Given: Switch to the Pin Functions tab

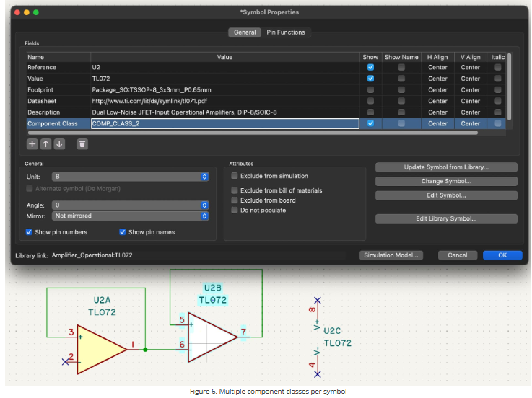Looking at the screenshot, I should tap(286, 32).
